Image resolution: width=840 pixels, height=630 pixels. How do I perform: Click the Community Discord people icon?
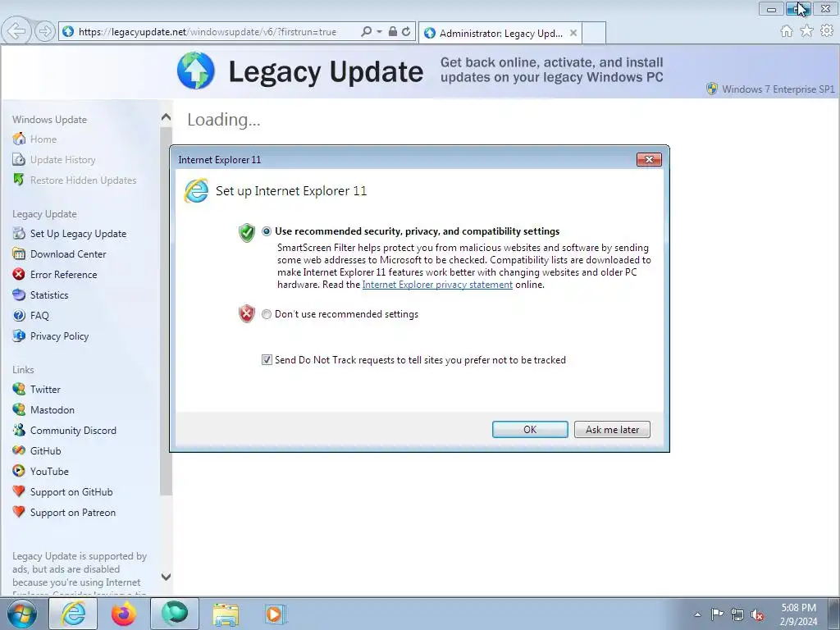tap(19, 430)
